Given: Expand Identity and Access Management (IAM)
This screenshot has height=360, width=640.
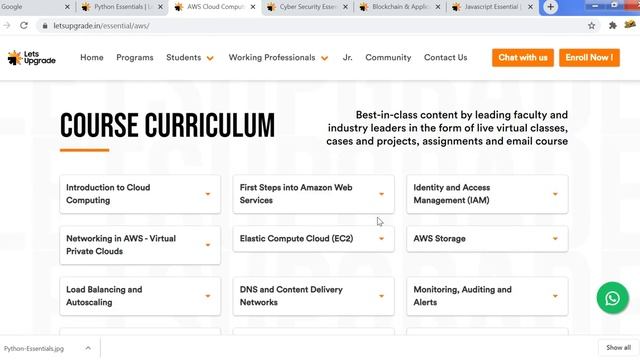Looking at the screenshot, I should [x=487, y=194].
